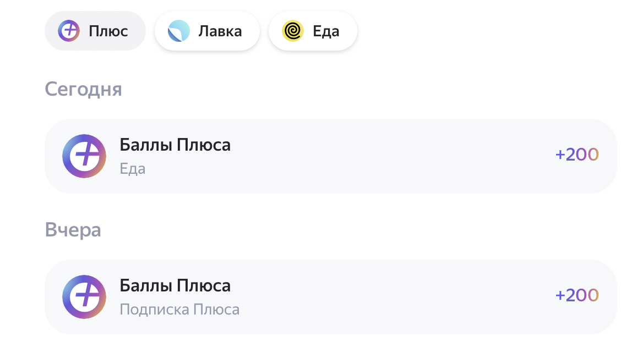Click the Вчера section heading
643x364 pixels.
pyautogui.click(x=73, y=230)
